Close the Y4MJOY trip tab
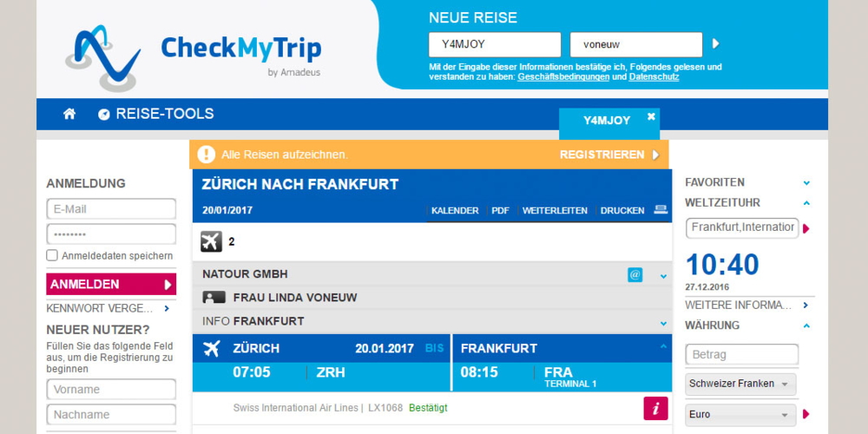This screenshot has height=434, width=868. coord(651,116)
